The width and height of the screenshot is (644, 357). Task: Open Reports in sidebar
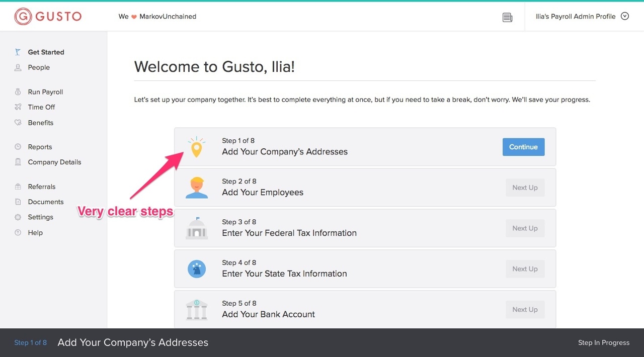click(x=40, y=147)
